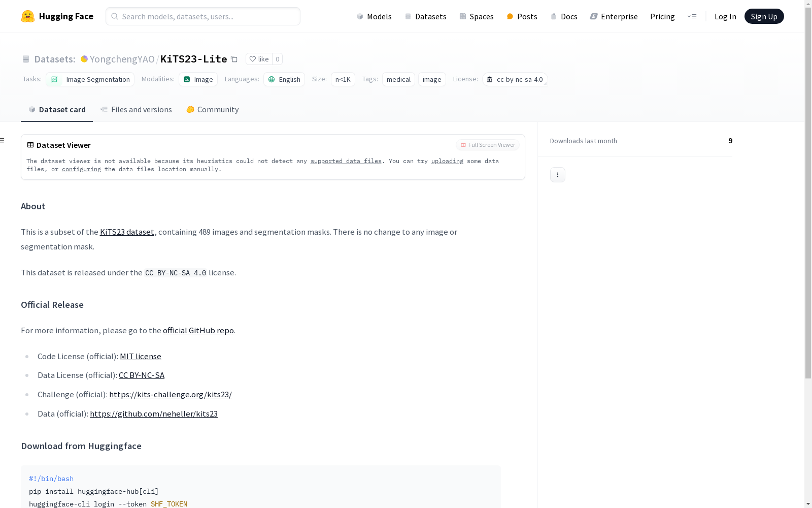Open the MIT license link
The width and height of the screenshot is (812, 508).
click(141, 356)
